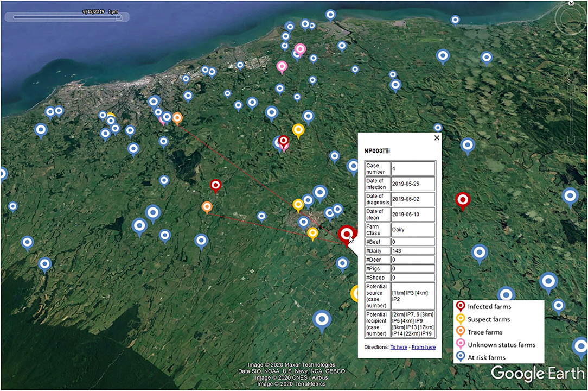The height and width of the screenshot is (391, 588).
Task: Click the '[1km] IP3 [4km] IP2' source cell
Action: click(x=413, y=296)
